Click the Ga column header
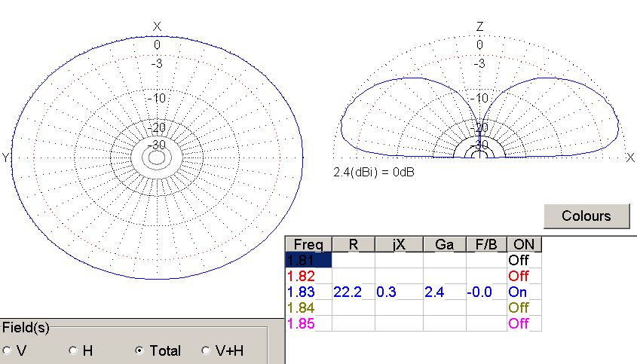The image size is (637, 364). (x=444, y=244)
